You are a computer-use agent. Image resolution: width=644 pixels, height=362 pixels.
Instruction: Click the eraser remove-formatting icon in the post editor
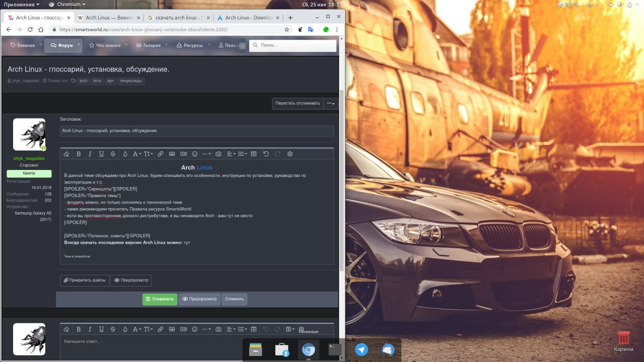66,154
